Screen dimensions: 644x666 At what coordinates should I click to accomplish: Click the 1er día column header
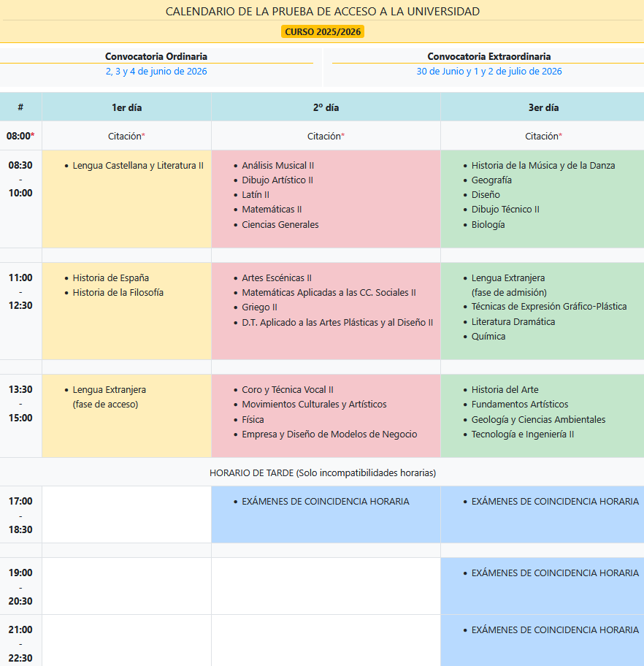coord(126,107)
